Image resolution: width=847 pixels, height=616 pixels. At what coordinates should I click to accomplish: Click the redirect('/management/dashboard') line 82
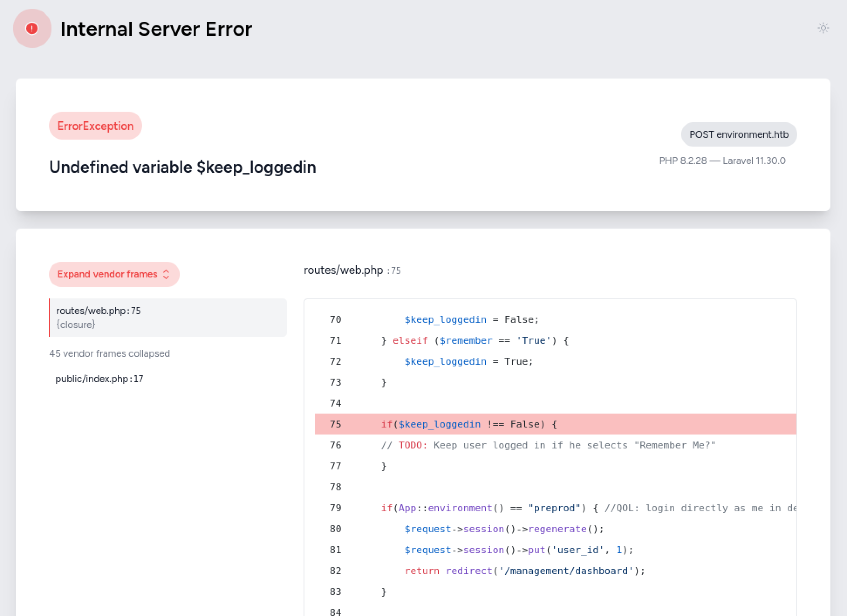(x=524, y=571)
